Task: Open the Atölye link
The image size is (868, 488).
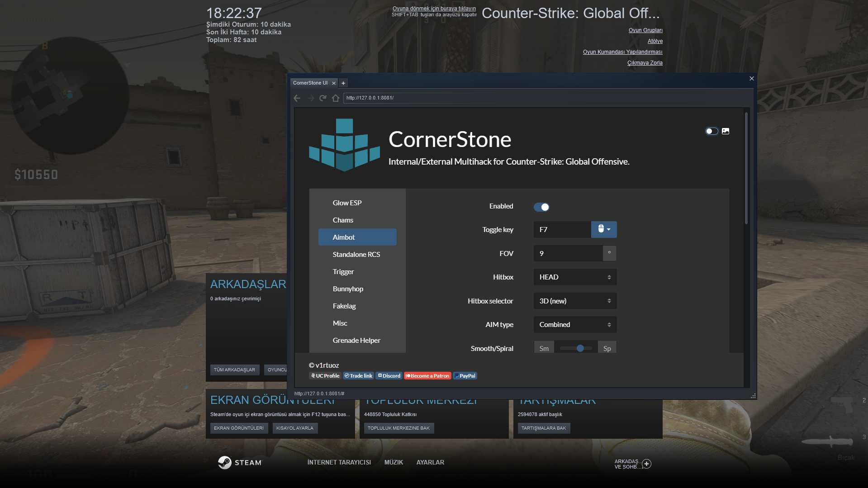Action: click(655, 41)
